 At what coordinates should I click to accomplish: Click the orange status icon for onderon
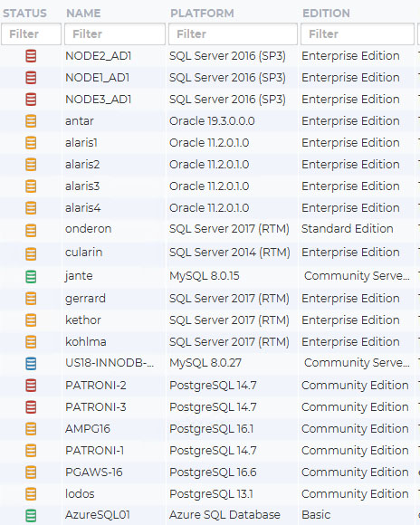coord(31,230)
